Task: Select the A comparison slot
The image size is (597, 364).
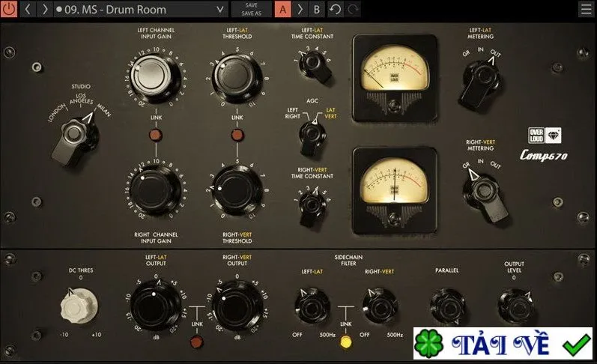Action: click(x=283, y=9)
